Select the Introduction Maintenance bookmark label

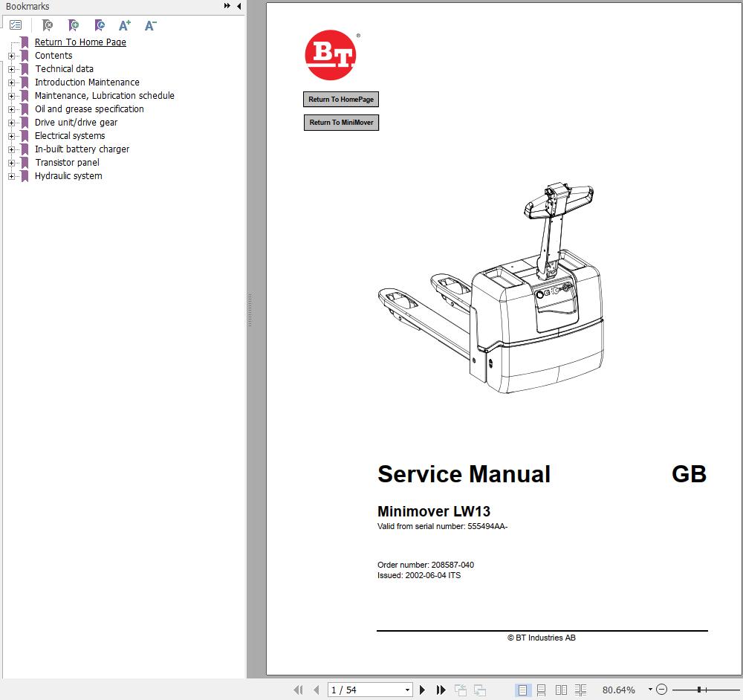pos(87,82)
